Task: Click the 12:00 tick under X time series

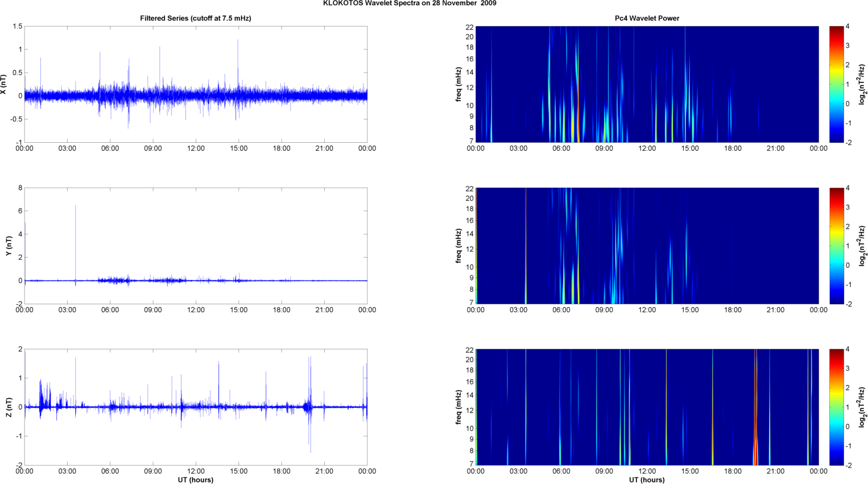Action: point(196,148)
